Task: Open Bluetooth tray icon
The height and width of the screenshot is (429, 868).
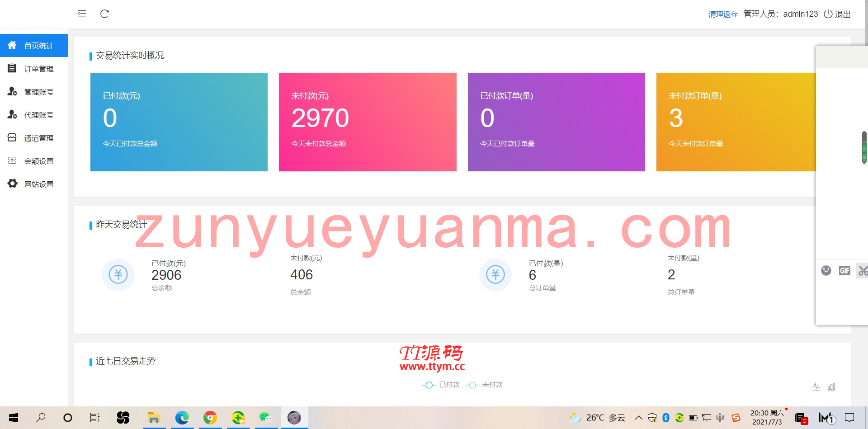Action: pos(666,418)
